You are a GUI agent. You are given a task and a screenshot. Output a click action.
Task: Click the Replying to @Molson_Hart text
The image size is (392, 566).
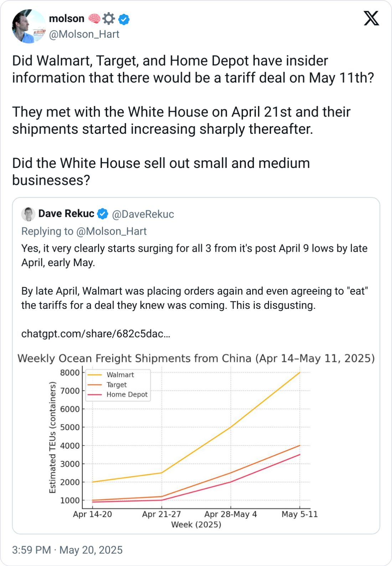click(84, 231)
